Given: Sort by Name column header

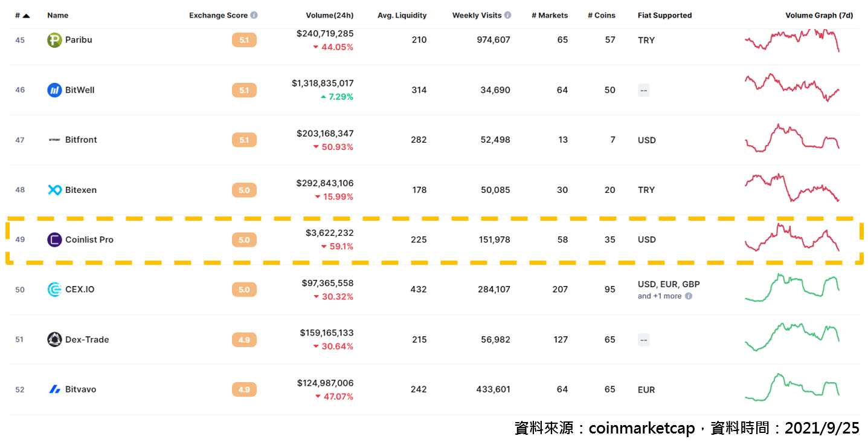Looking at the screenshot, I should click(57, 15).
